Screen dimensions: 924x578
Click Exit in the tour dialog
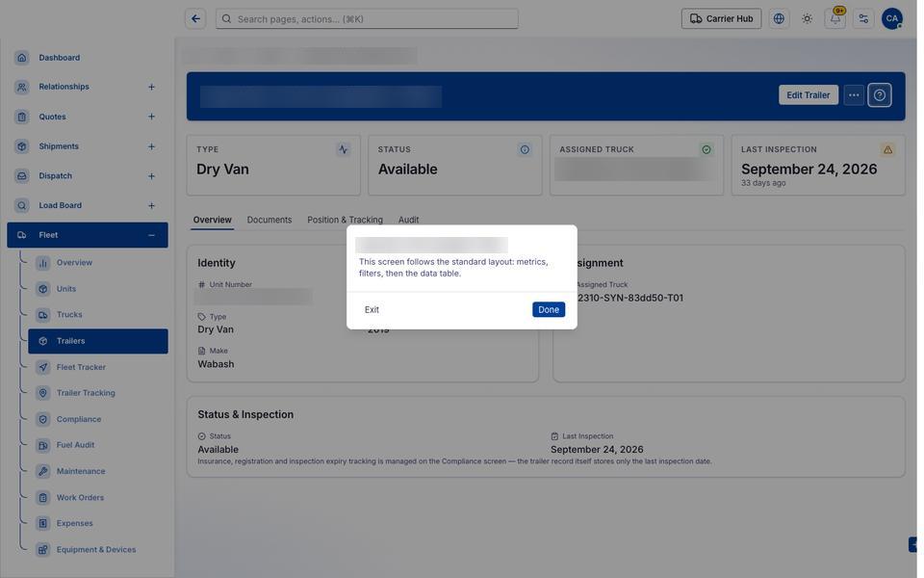coord(372,309)
